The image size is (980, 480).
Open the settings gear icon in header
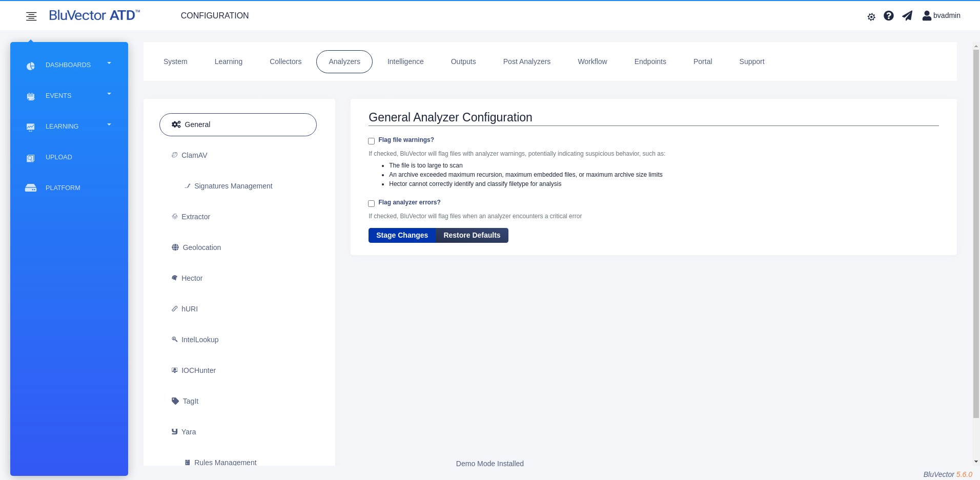coord(871,17)
